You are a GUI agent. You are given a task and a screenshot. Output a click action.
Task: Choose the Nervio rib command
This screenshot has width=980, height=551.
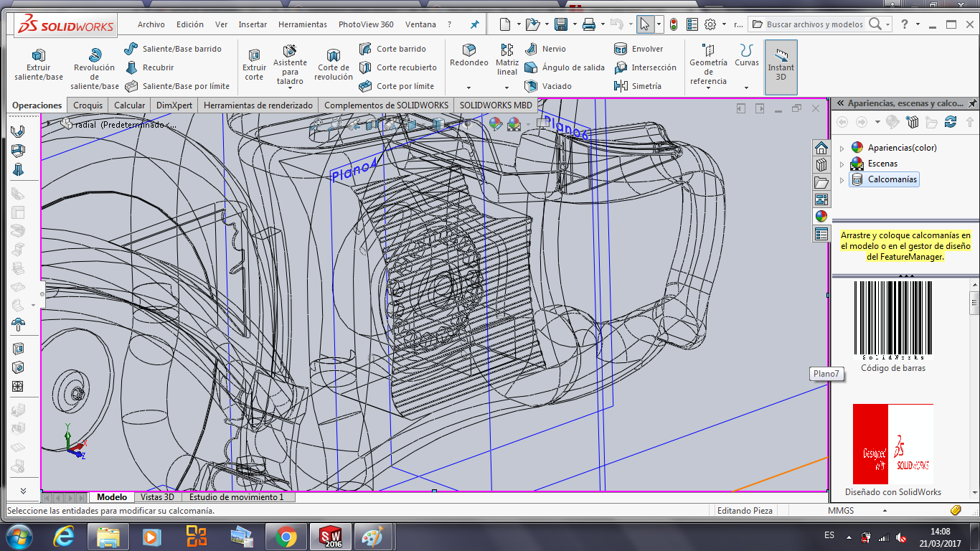[x=545, y=49]
